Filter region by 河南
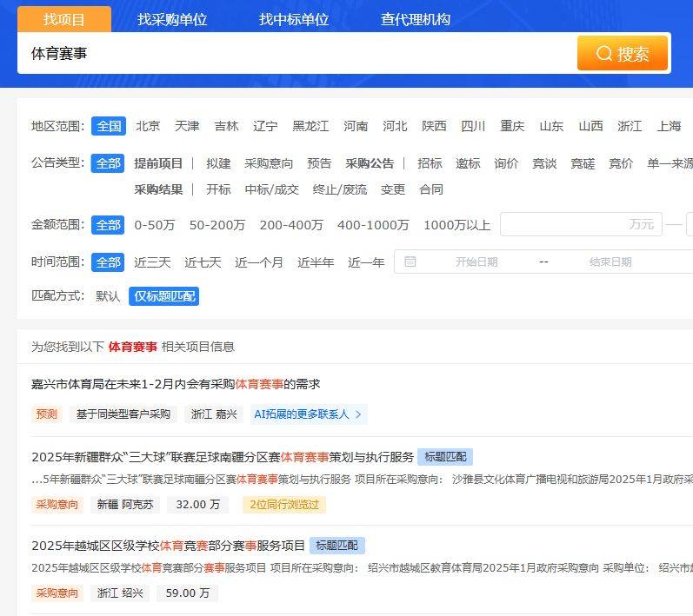 (x=356, y=126)
